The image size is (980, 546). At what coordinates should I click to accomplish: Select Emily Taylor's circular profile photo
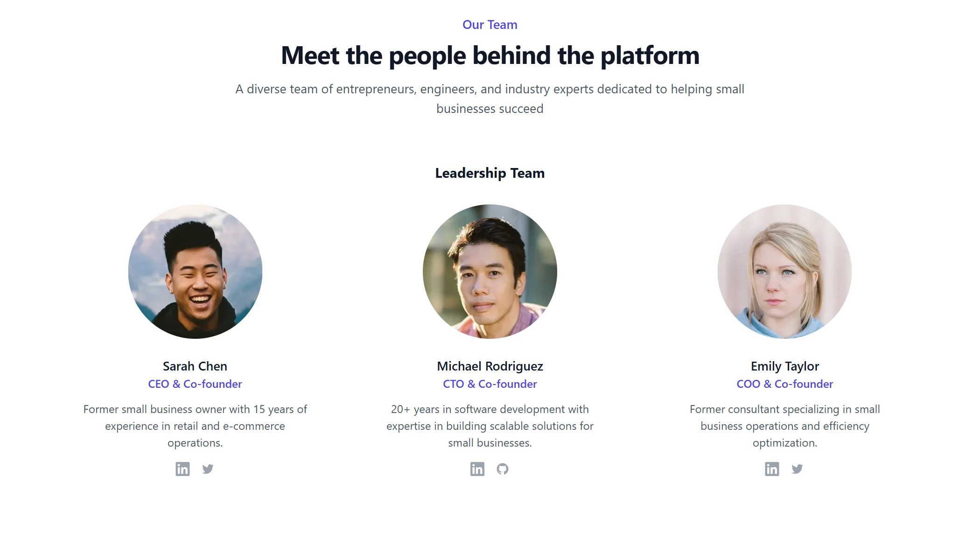point(784,272)
